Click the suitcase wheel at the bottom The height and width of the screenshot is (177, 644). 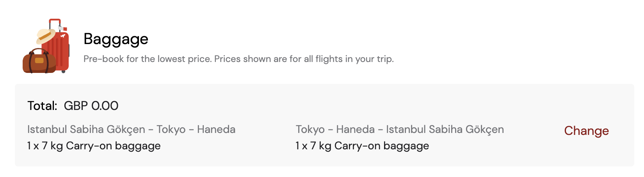(63, 71)
